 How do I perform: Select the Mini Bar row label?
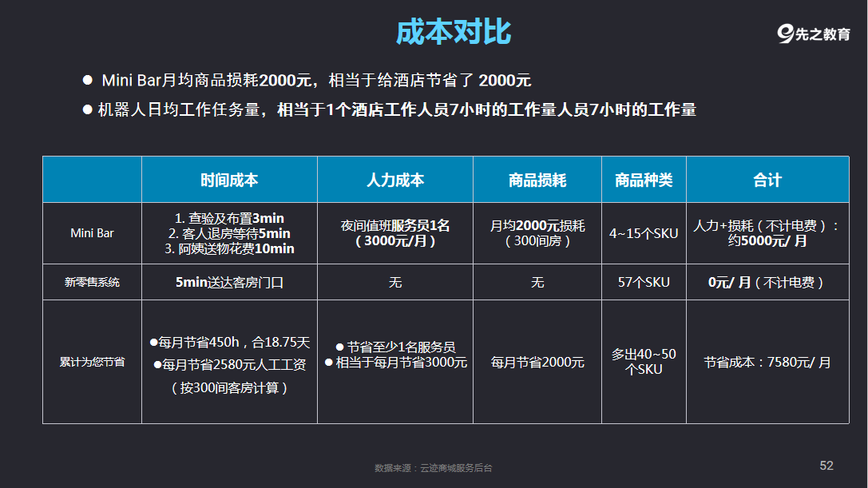93,233
